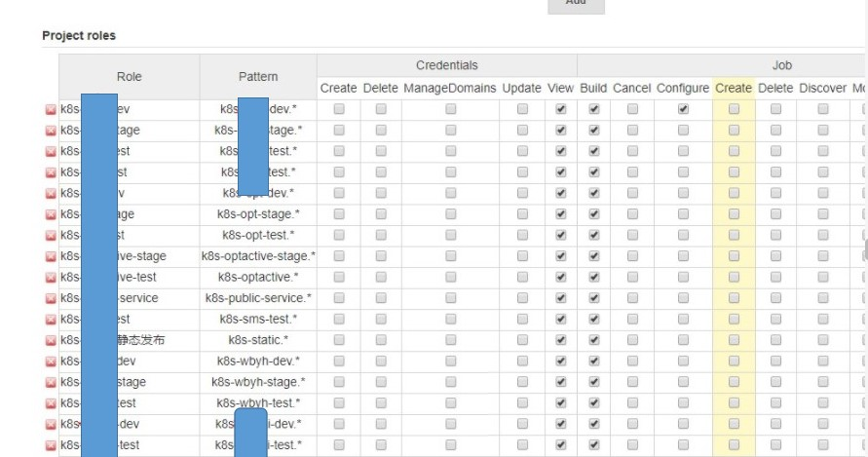Uncheck the checked Job Configure checkbox
This screenshot has height=457, width=868.
point(683,109)
